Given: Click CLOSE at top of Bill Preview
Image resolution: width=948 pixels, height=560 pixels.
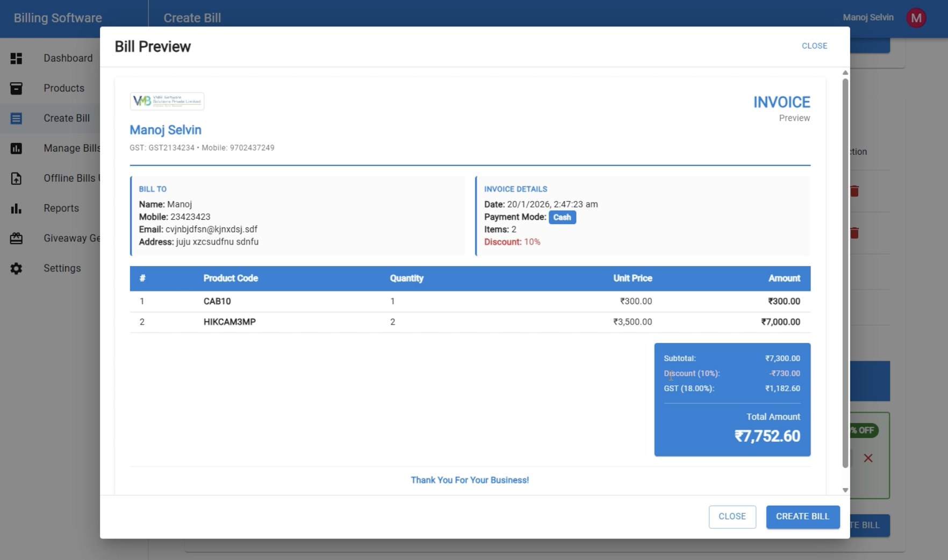Looking at the screenshot, I should click(x=814, y=46).
